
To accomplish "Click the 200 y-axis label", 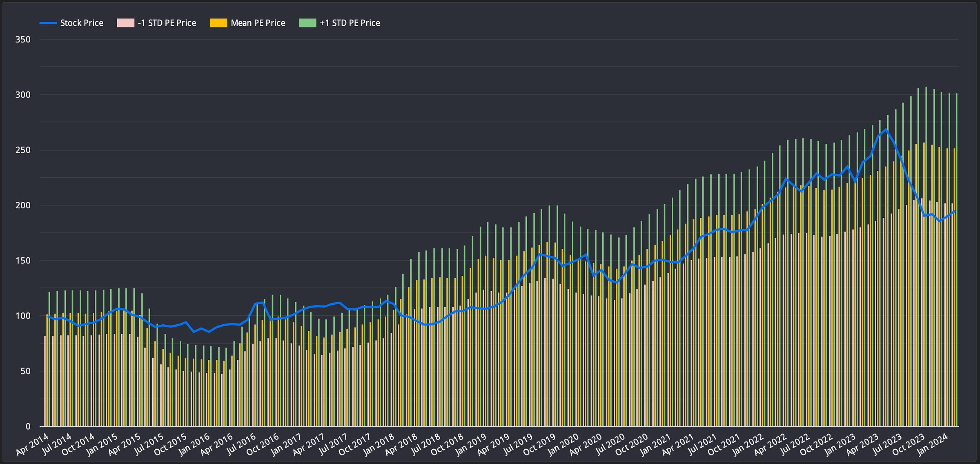I will [x=23, y=205].
